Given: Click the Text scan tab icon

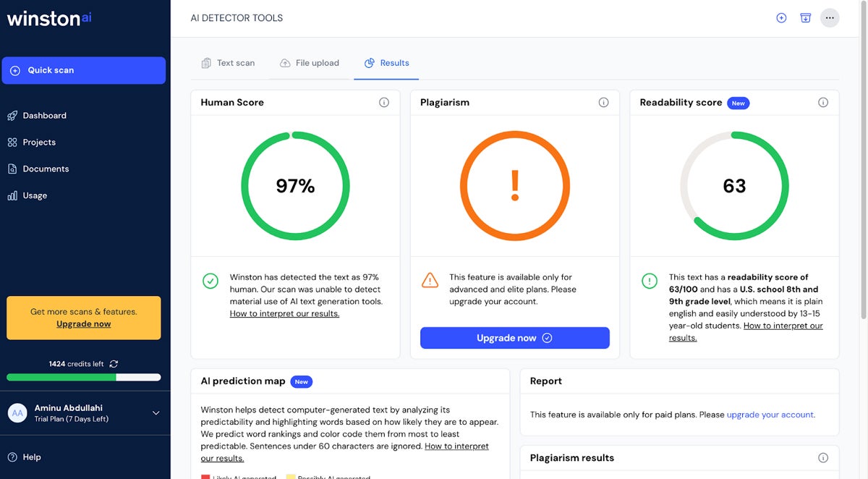Looking at the screenshot, I should pos(206,63).
